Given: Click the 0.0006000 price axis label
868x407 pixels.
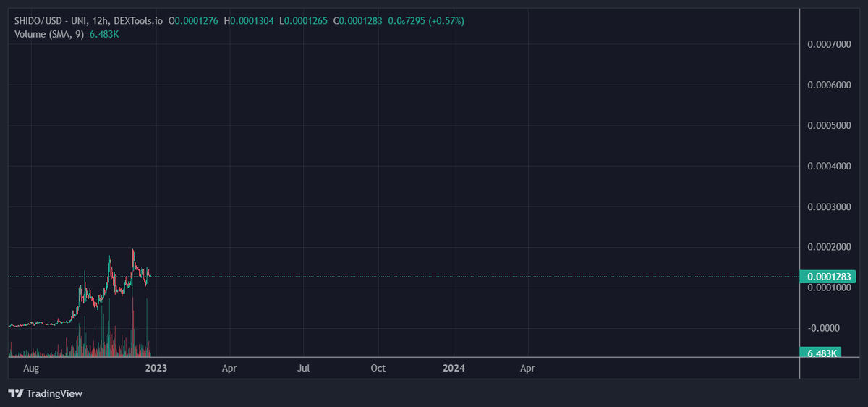Looking at the screenshot, I should 829,85.
